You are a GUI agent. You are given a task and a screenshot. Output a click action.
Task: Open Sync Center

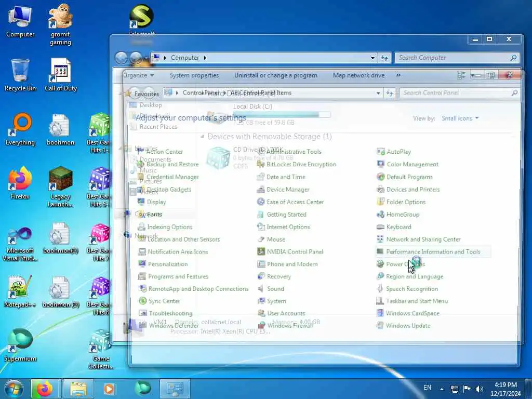pyautogui.click(x=159, y=301)
